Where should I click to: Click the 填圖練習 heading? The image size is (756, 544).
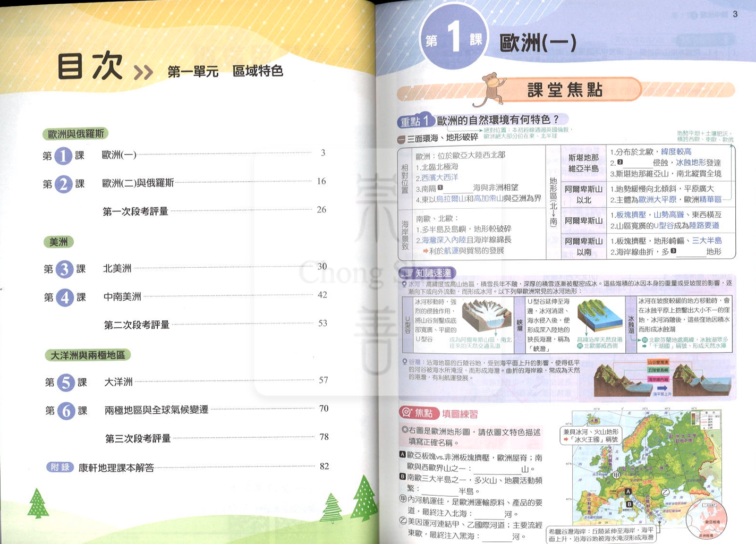coord(460,414)
